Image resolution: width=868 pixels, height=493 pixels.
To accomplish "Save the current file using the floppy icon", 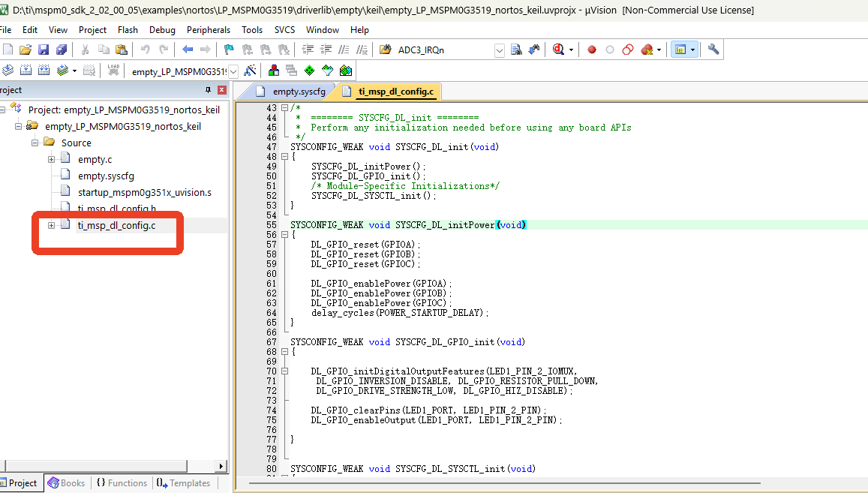I will (x=44, y=50).
